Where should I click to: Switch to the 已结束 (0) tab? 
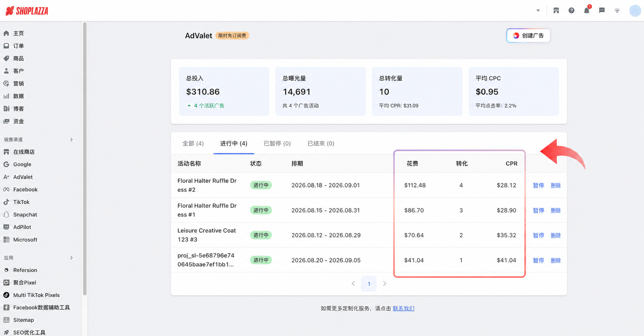(x=321, y=144)
